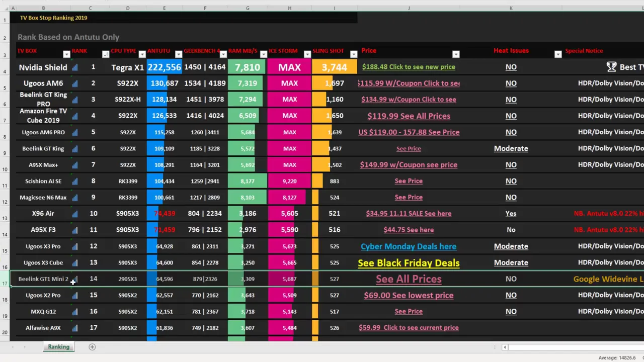Select the red 74,439 Antutu cell
644x362 pixels.
pos(164,214)
